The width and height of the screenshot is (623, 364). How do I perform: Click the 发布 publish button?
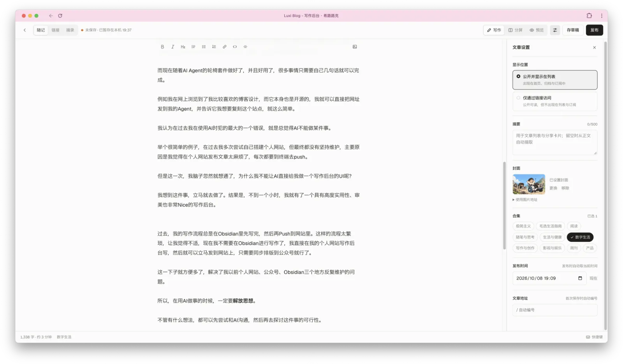pyautogui.click(x=594, y=30)
